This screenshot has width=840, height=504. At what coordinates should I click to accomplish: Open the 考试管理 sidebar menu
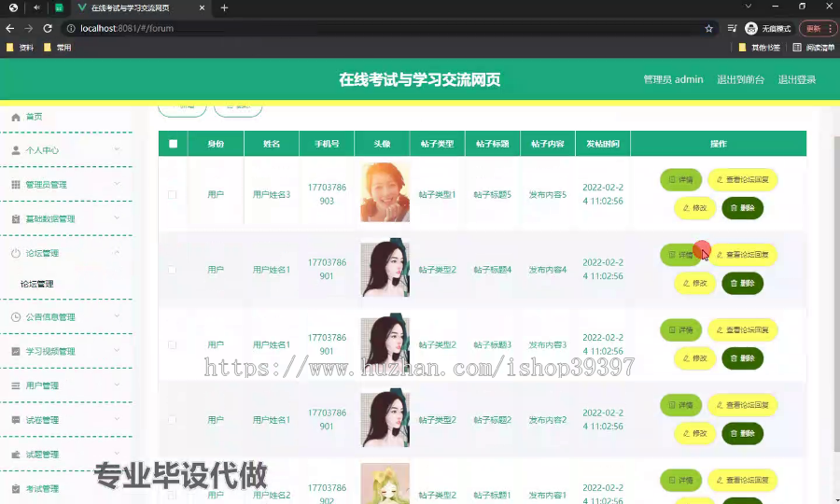coord(66,488)
